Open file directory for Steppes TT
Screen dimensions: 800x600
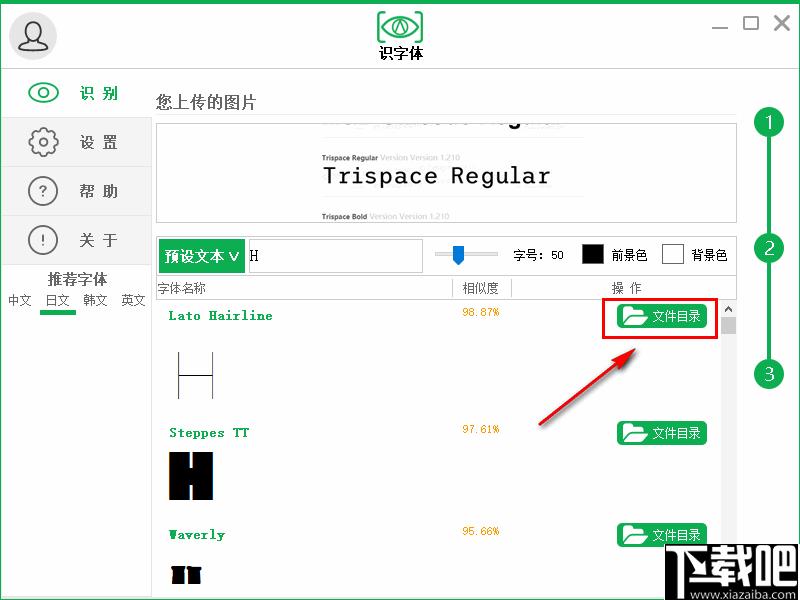tap(661, 433)
